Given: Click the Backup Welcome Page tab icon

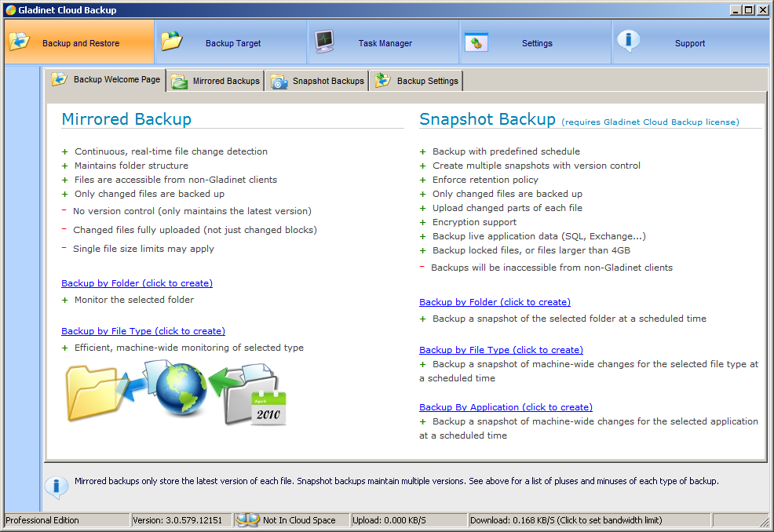Looking at the screenshot, I should tap(60, 79).
